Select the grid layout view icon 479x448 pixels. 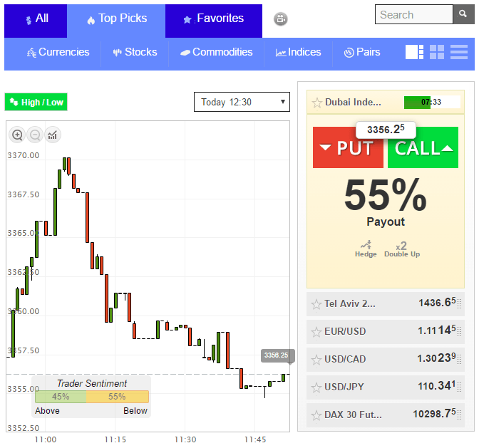[437, 52]
